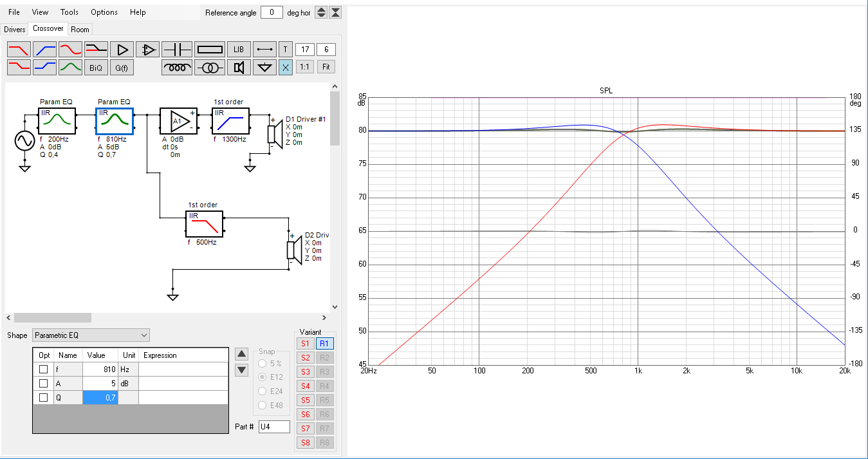Switch to the Crossover tab
The height and width of the screenshot is (459, 868).
pyautogui.click(x=48, y=29)
